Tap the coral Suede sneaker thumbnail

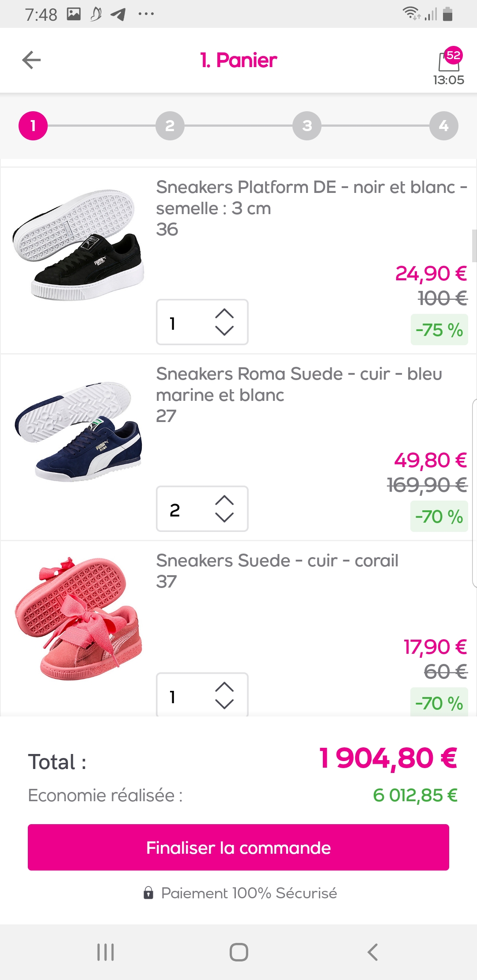(79, 618)
